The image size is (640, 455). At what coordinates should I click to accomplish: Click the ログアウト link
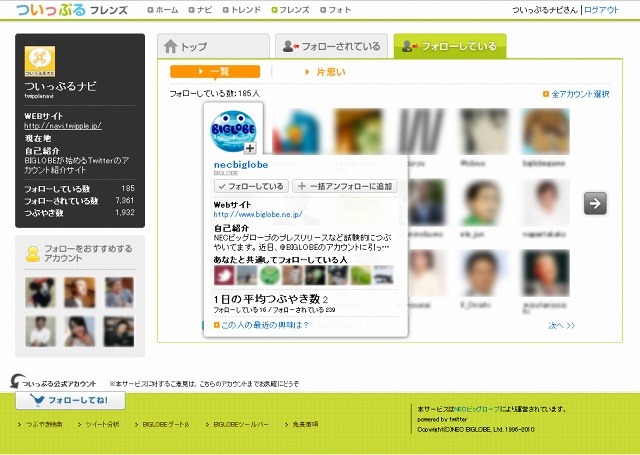click(x=601, y=10)
